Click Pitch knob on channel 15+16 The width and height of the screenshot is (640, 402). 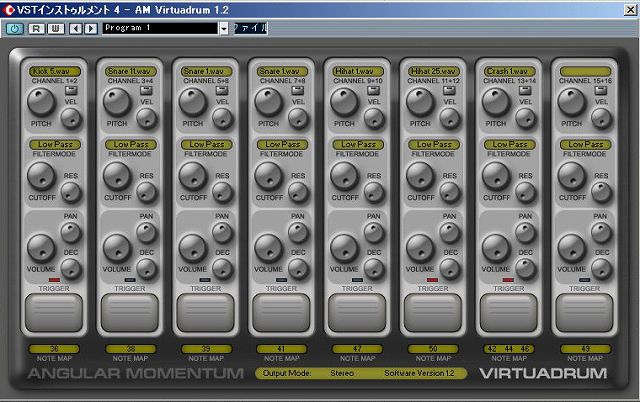click(x=571, y=102)
